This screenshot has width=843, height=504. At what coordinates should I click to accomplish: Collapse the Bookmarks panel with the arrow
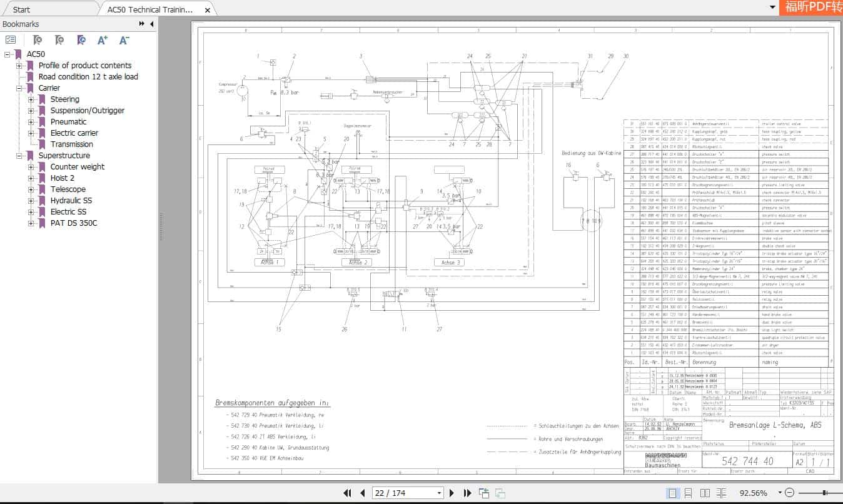tap(151, 24)
